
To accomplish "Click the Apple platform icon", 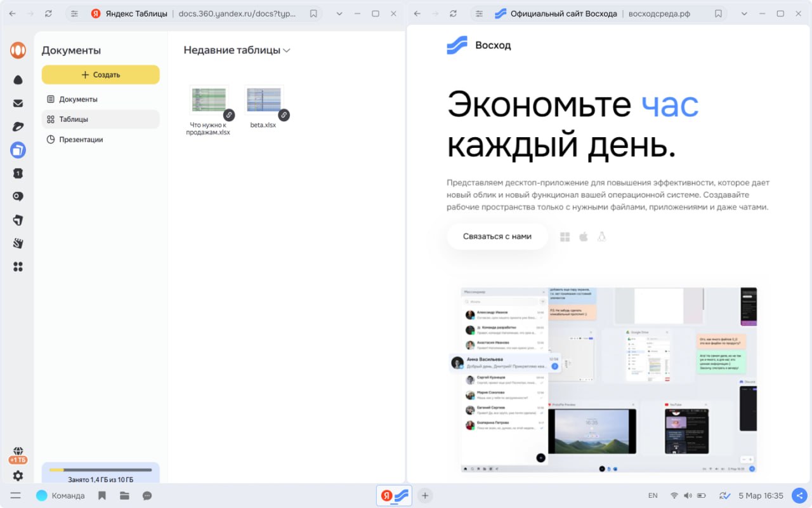I will click(584, 237).
